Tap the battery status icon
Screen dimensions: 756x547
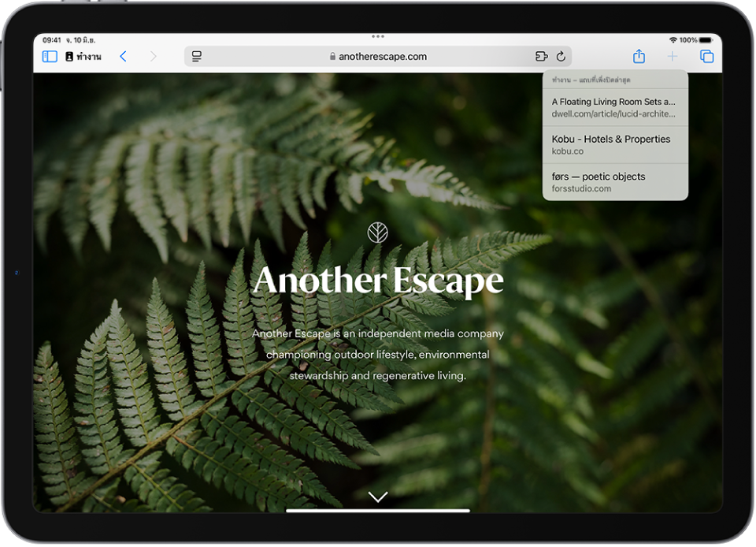(706, 40)
